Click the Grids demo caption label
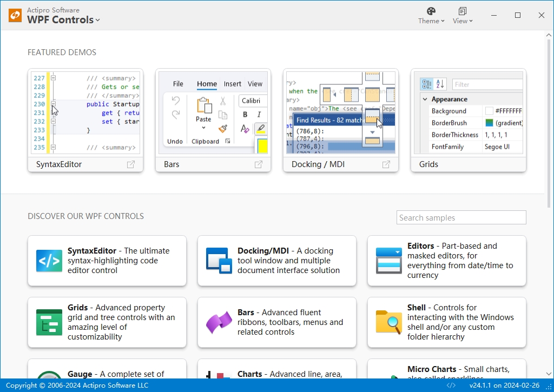This screenshot has width=554, height=392. (428, 164)
